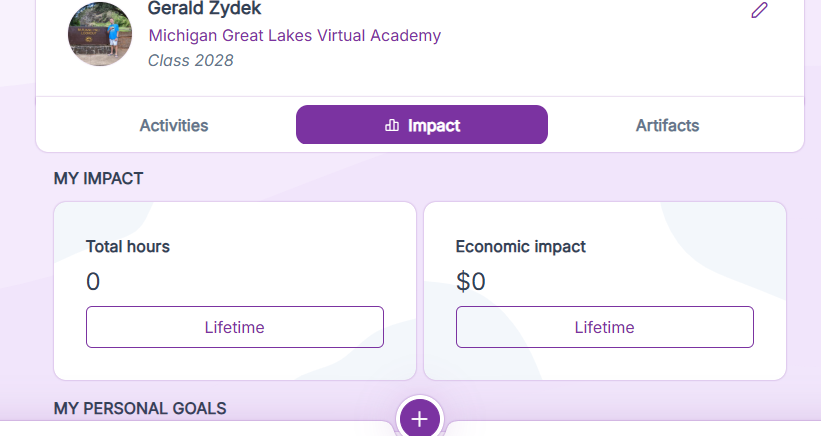Click the MY IMPACT section heading
Viewport: 821px width, 436px height.
98,179
